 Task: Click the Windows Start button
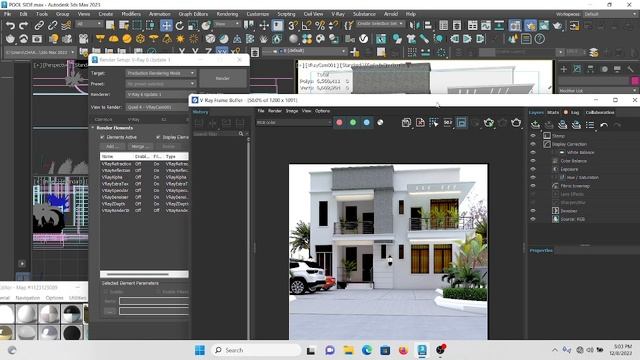click(200, 350)
